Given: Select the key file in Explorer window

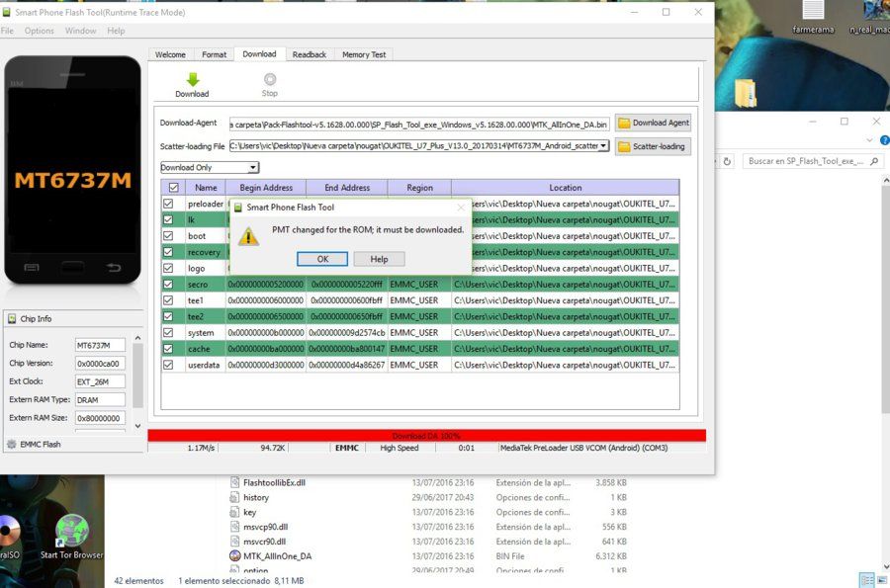Looking at the screenshot, I should pyautogui.click(x=250, y=512).
